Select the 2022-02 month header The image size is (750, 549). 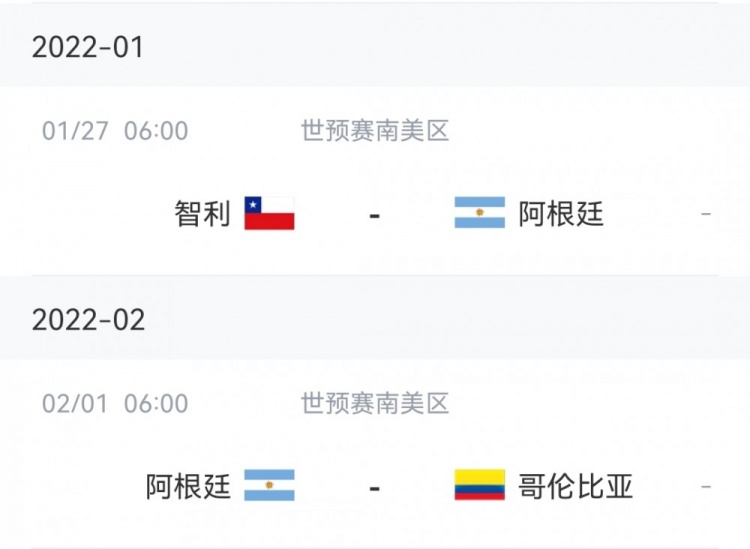pyautogui.click(x=375, y=319)
